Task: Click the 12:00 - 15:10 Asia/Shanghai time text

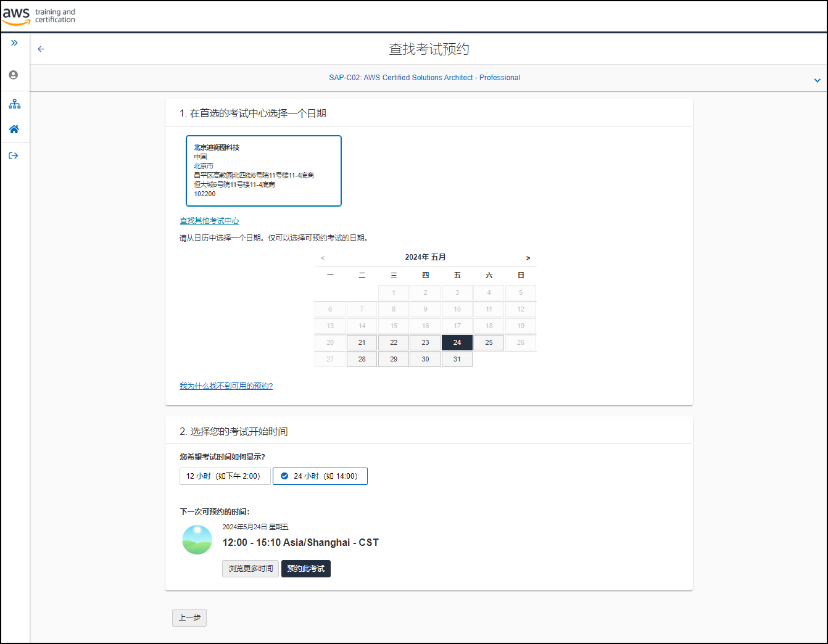Action: click(300, 543)
